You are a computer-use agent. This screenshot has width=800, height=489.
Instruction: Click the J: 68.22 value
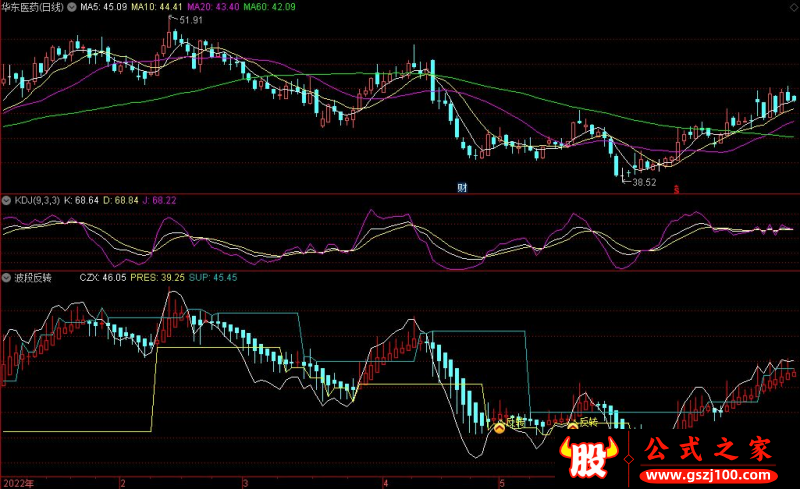point(159,201)
